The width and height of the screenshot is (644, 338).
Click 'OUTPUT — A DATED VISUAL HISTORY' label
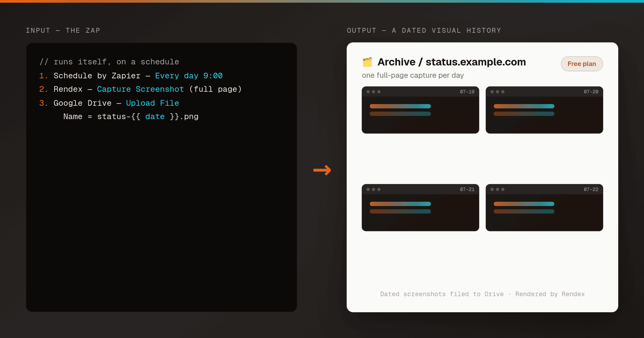click(x=424, y=31)
